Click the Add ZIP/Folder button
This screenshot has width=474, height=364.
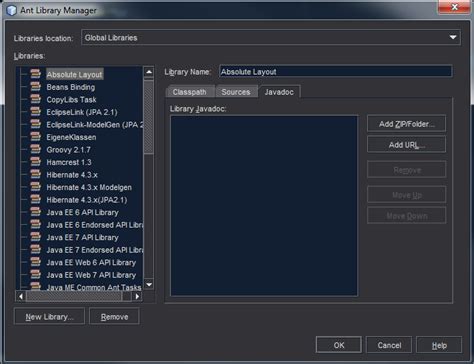click(407, 124)
